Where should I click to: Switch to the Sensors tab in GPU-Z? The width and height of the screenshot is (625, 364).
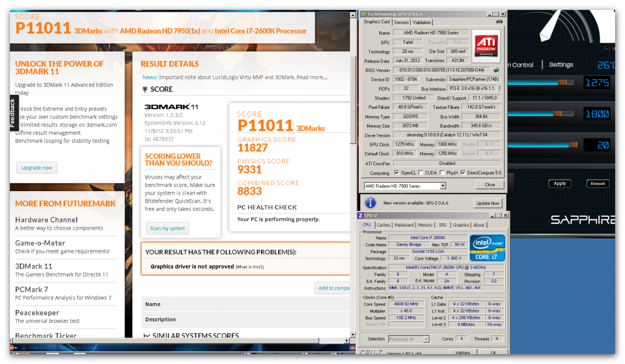coord(401,22)
